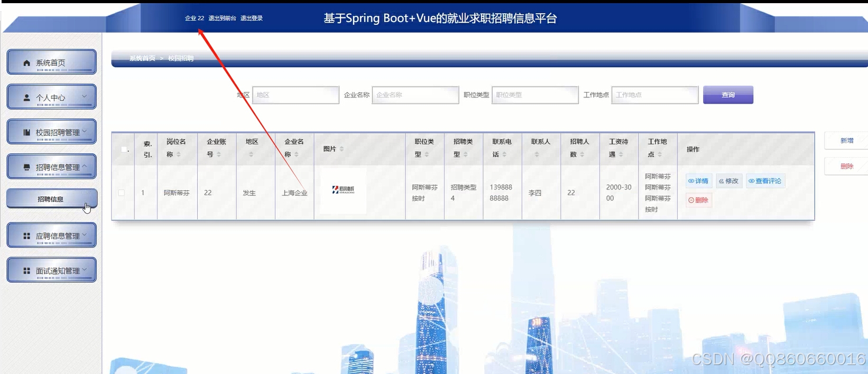The image size is (868, 374).
Task: Sort by 企业名称 column sort arrows
Action: [x=297, y=154]
